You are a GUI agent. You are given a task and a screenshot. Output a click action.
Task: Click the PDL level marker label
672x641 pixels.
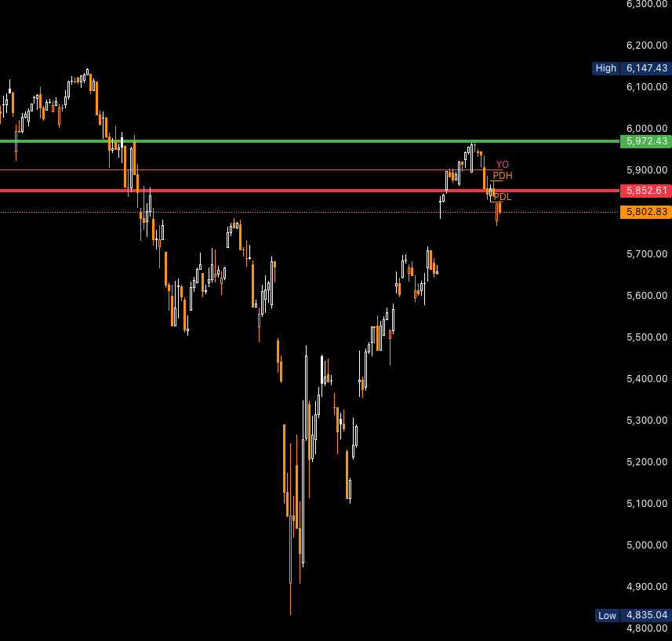click(x=503, y=197)
